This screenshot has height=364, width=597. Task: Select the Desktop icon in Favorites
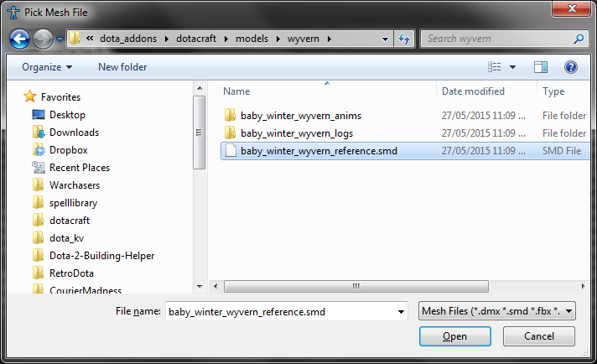tap(39, 115)
